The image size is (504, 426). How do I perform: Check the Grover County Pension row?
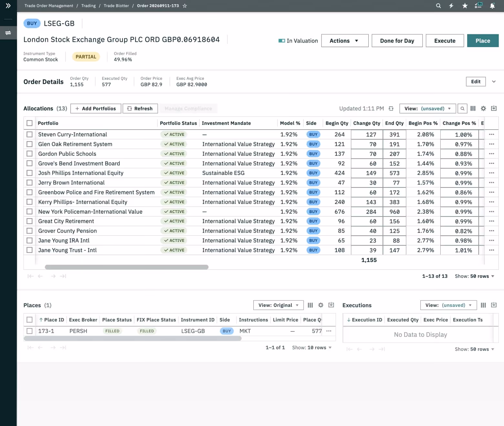[x=29, y=231]
